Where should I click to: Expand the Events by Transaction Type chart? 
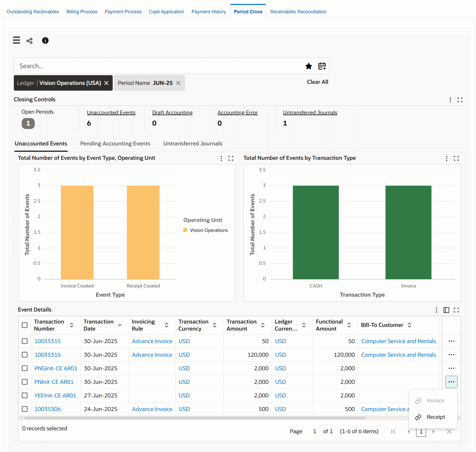(x=456, y=158)
